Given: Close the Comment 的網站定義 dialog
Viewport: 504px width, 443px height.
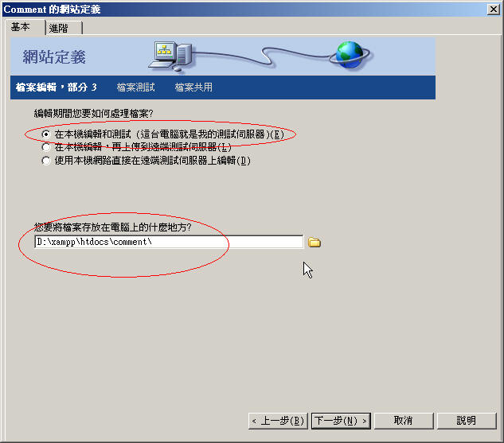Looking at the screenshot, I should click(493, 10).
